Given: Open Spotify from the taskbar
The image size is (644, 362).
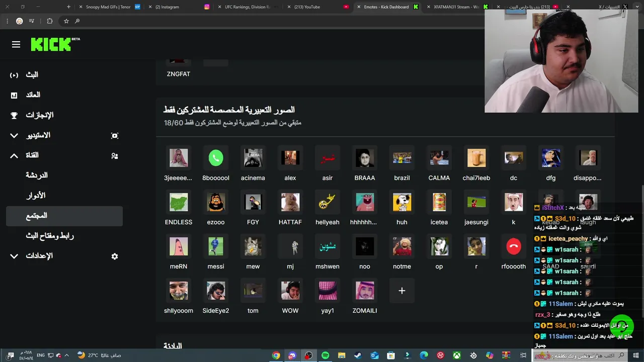Looking at the screenshot, I should (x=325, y=355).
